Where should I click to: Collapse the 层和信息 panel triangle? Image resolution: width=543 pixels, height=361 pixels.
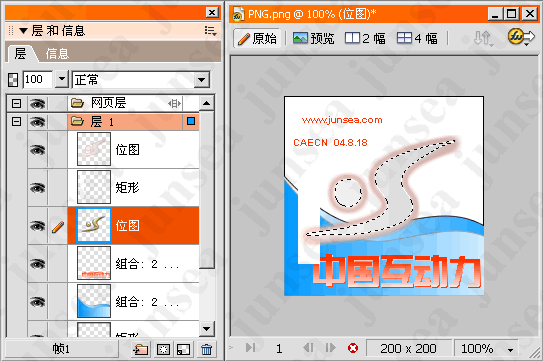[23, 31]
